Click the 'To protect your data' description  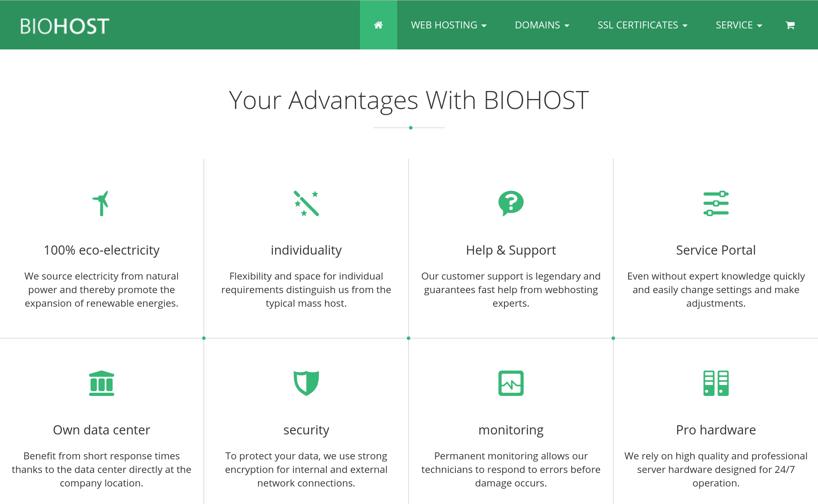[x=306, y=469]
